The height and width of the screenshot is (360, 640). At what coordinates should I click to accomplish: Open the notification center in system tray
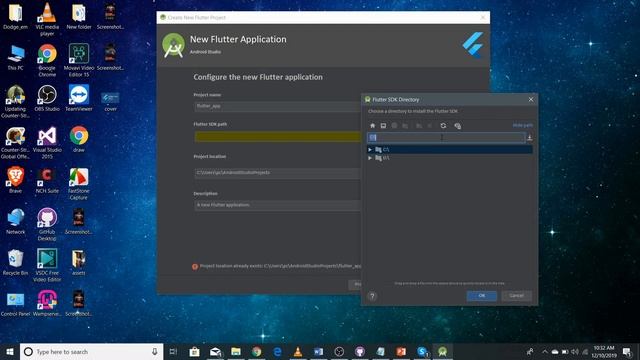(627, 351)
